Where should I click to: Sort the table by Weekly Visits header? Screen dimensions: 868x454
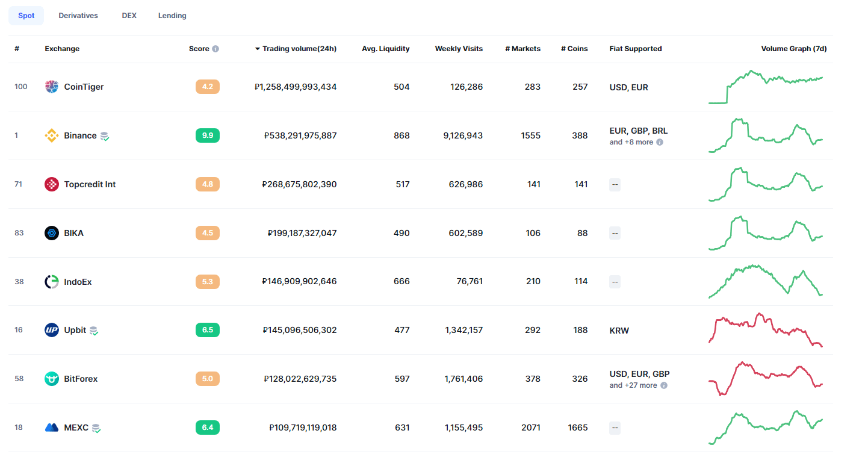click(459, 49)
